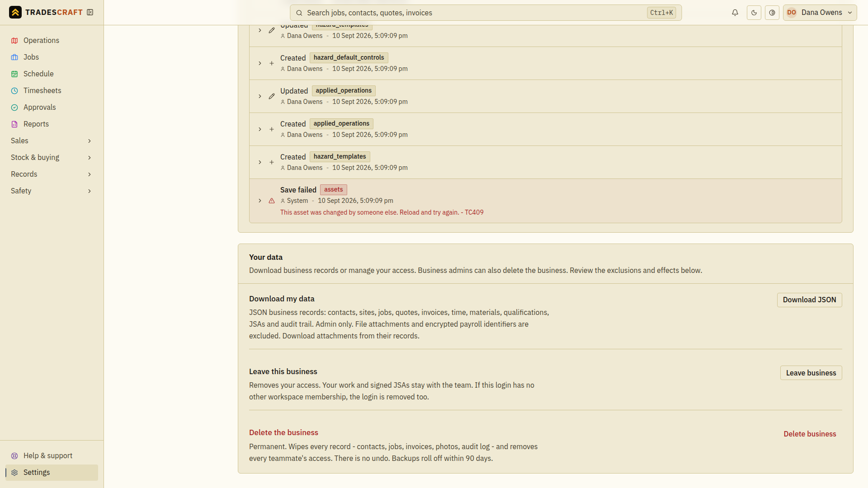
Task: Click pencil icon on Updated applied_operations row
Action: click(272, 96)
